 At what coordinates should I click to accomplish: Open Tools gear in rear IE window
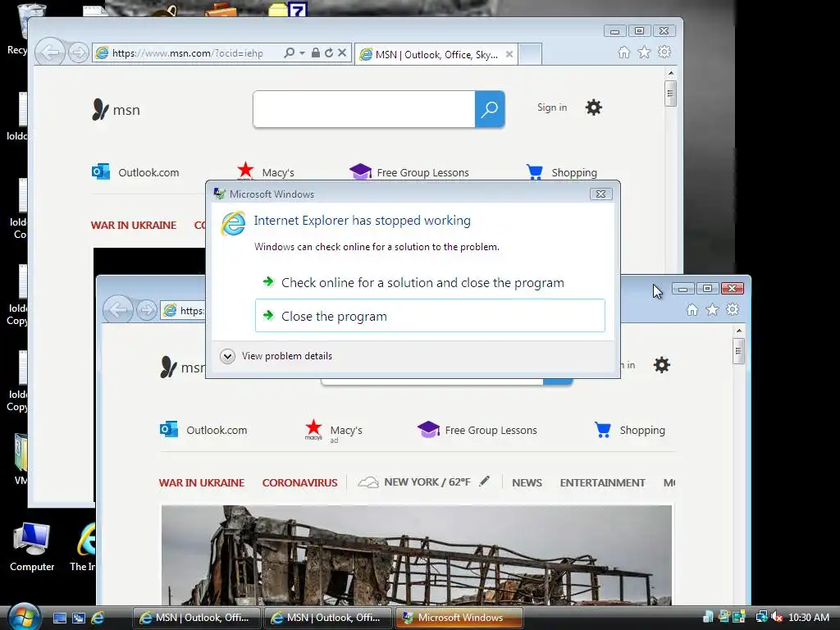click(x=664, y=52)
